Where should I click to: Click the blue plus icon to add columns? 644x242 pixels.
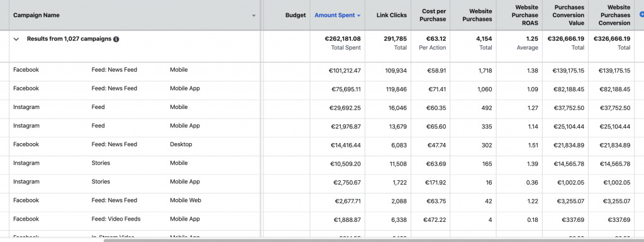(x=642, y=14)
